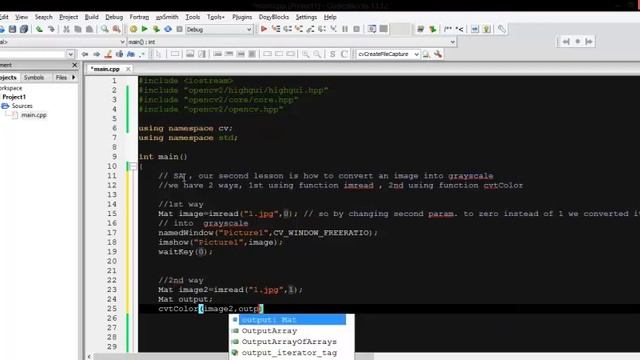Image resolution: width=640 pixels, height=360 pixels.
Task: Click the previous bookmark arrow icon
Action: [566, 42]
